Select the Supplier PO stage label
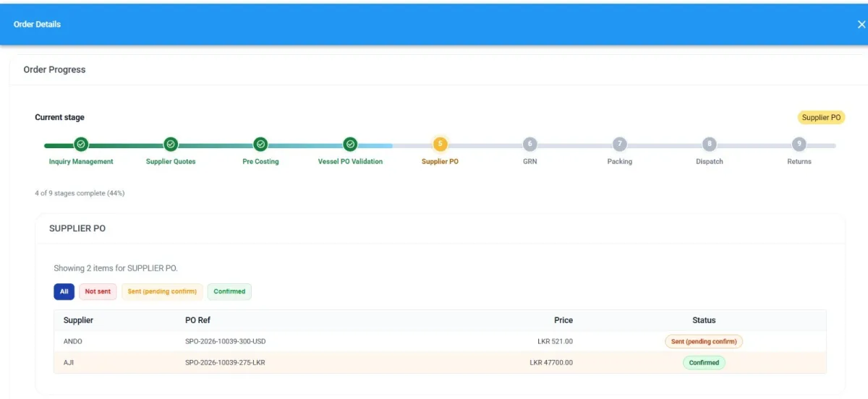The image size is (868, 399). tap(440, 162)
